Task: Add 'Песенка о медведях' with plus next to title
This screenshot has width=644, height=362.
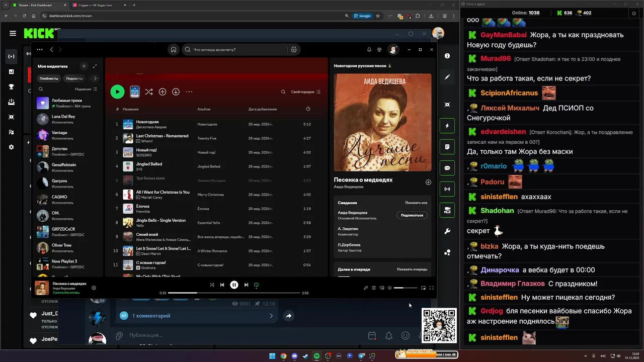Action: click(428, 183)
